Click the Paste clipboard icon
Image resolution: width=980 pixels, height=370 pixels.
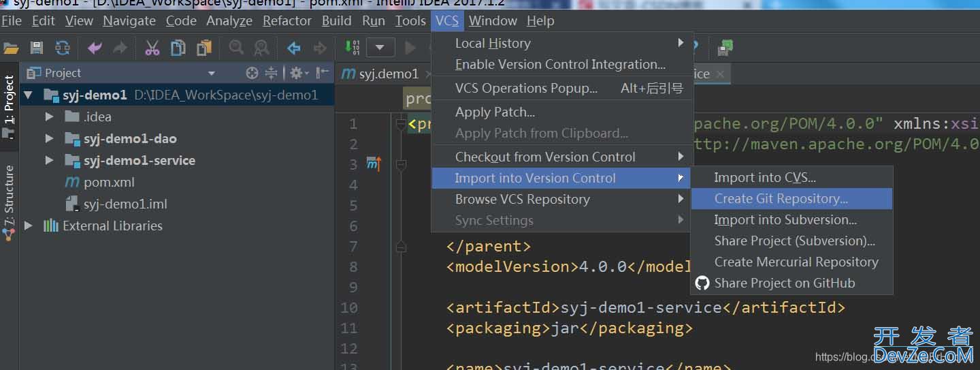(x=203, y=48)
